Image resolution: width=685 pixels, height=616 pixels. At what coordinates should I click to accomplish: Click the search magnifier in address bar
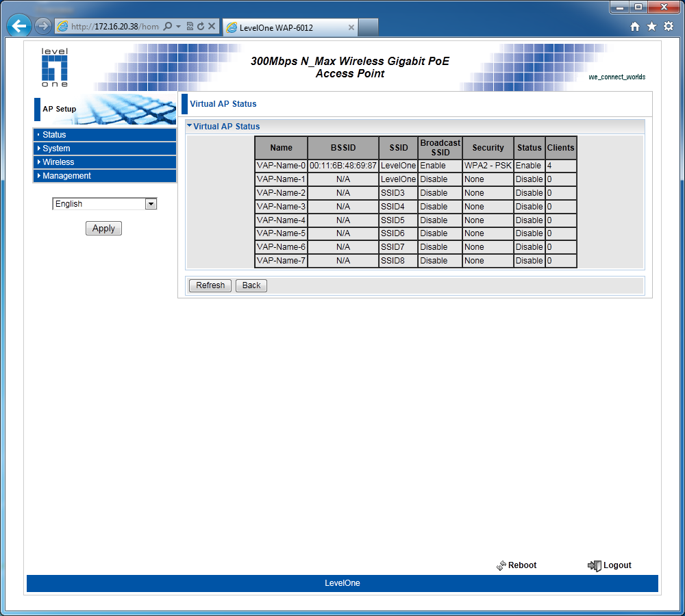pyautogui.click(x=167, y=26)
